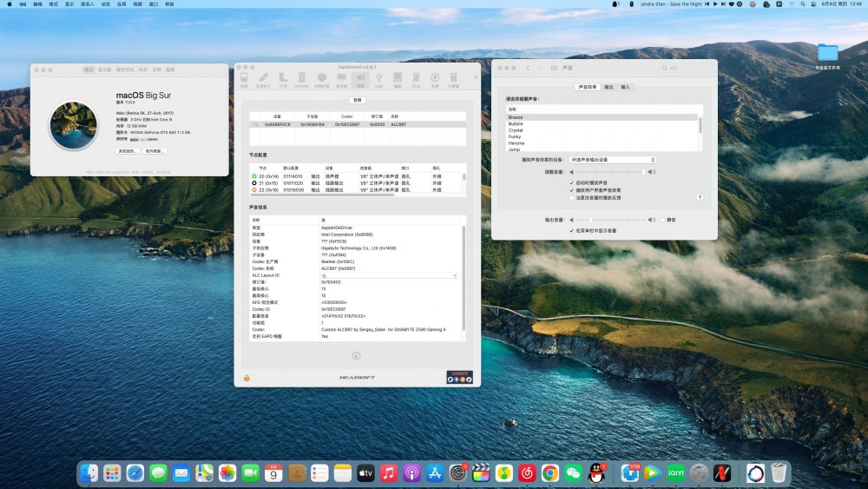Toggle 在菜单栏中显示音量 checkbox

click(x=572, y=230)
